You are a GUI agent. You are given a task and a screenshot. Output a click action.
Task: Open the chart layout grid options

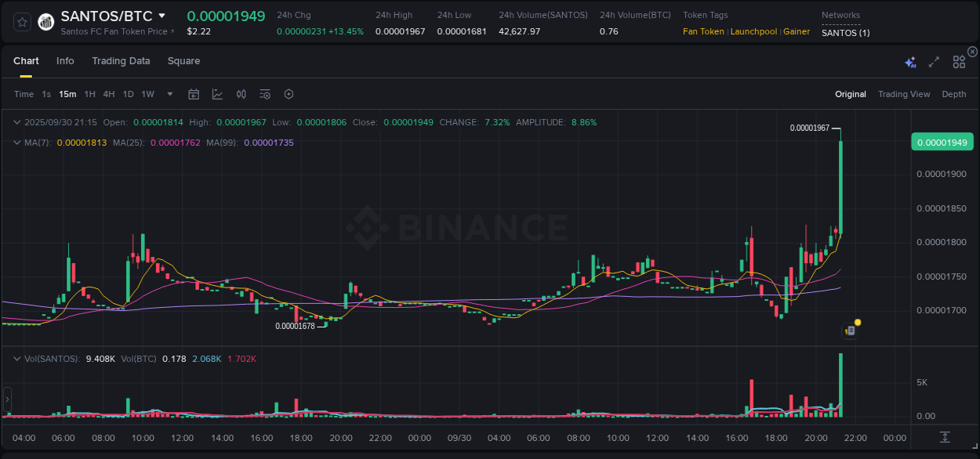coord(959,61)
